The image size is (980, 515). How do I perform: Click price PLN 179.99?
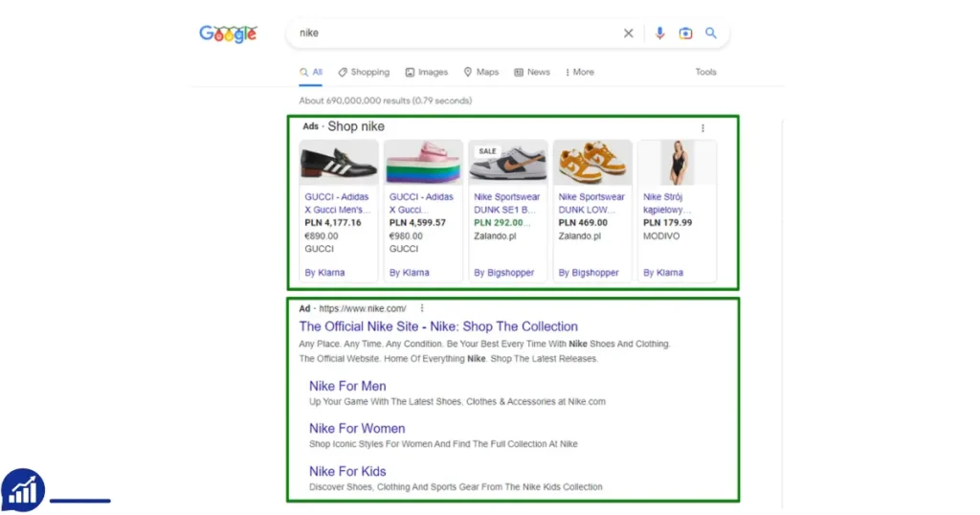pos(667,223)
